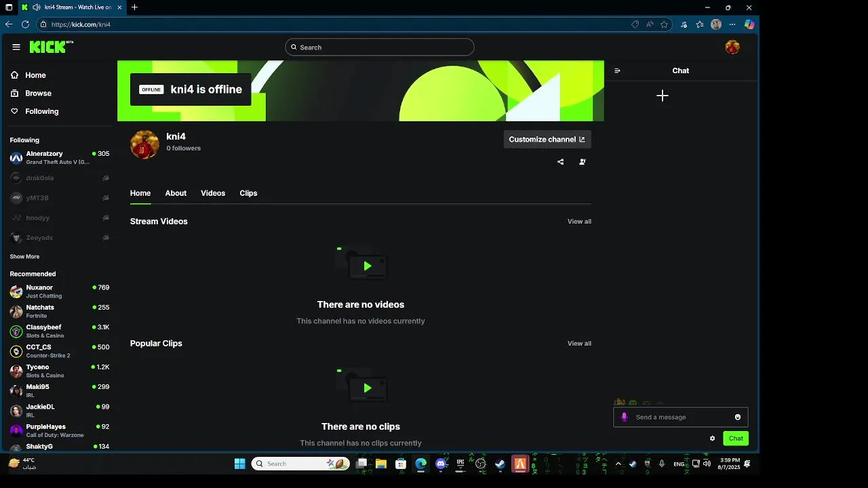Open Steam from the taskbar

pos(500,464)
